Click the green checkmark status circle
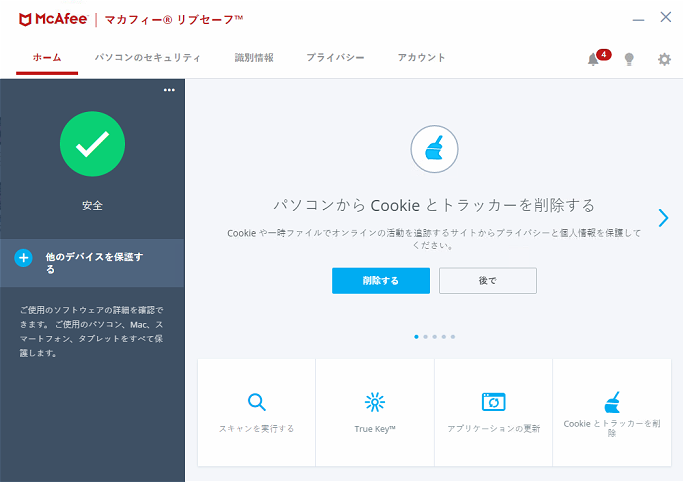 click(92, 144)
